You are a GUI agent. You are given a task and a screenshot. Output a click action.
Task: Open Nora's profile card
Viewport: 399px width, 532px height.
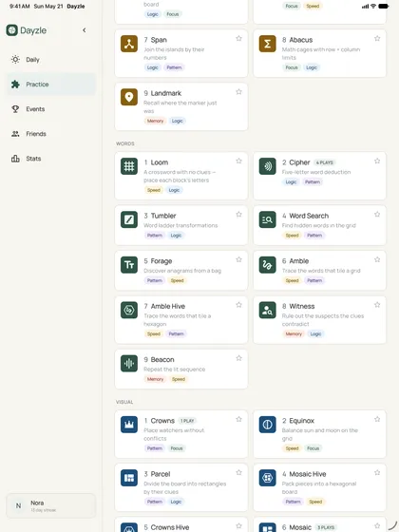(51, 505)
